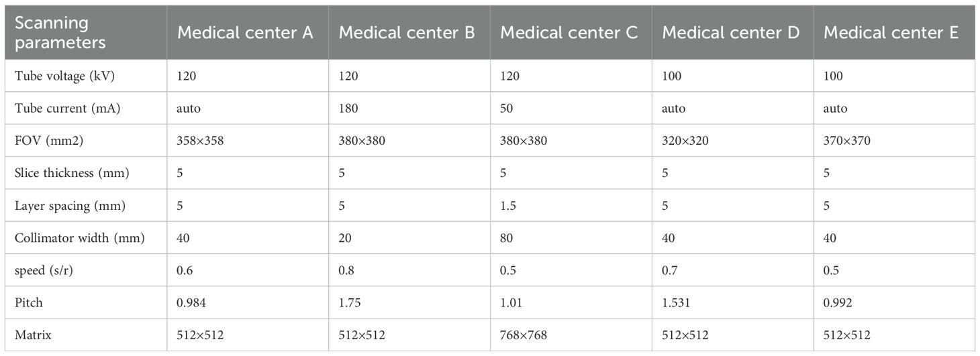
Task: Select the Tube current (mA) row label
Action: [x=67, y=108]
